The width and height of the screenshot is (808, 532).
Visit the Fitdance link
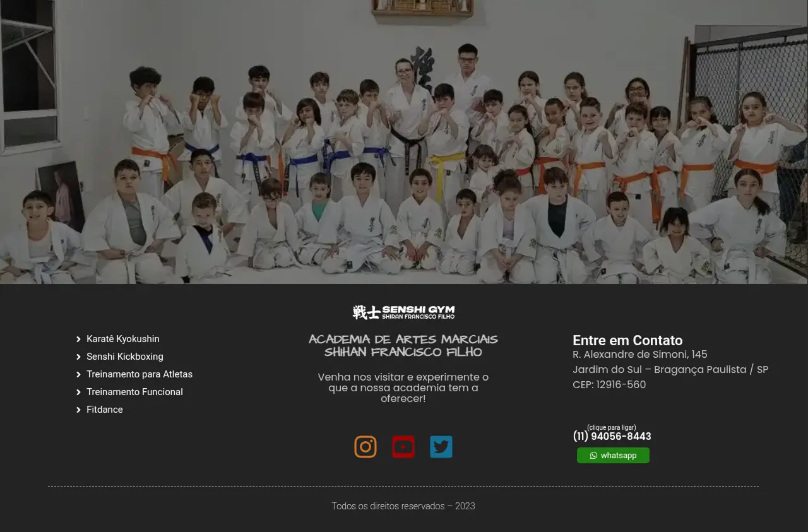pyautogui.click(x=105, y=410)
